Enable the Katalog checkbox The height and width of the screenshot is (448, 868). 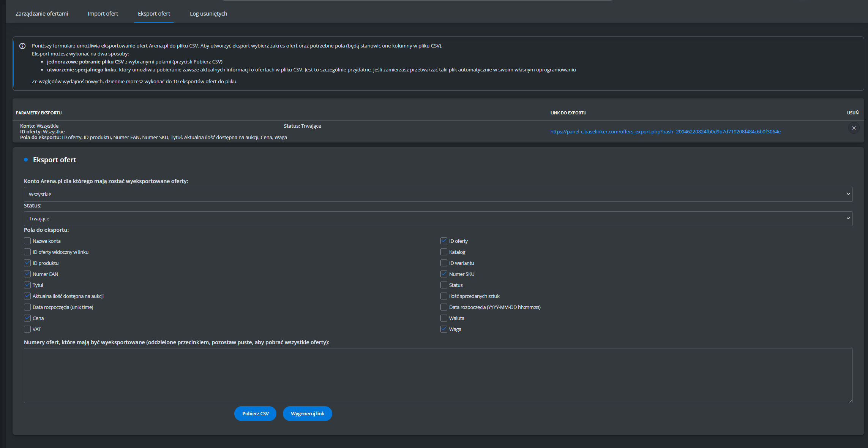444,252
